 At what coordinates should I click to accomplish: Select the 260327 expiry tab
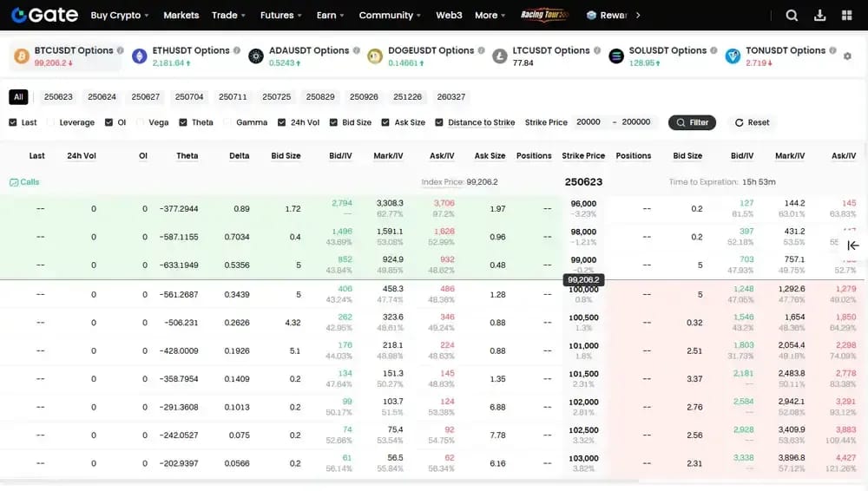(x=451, y=97)
